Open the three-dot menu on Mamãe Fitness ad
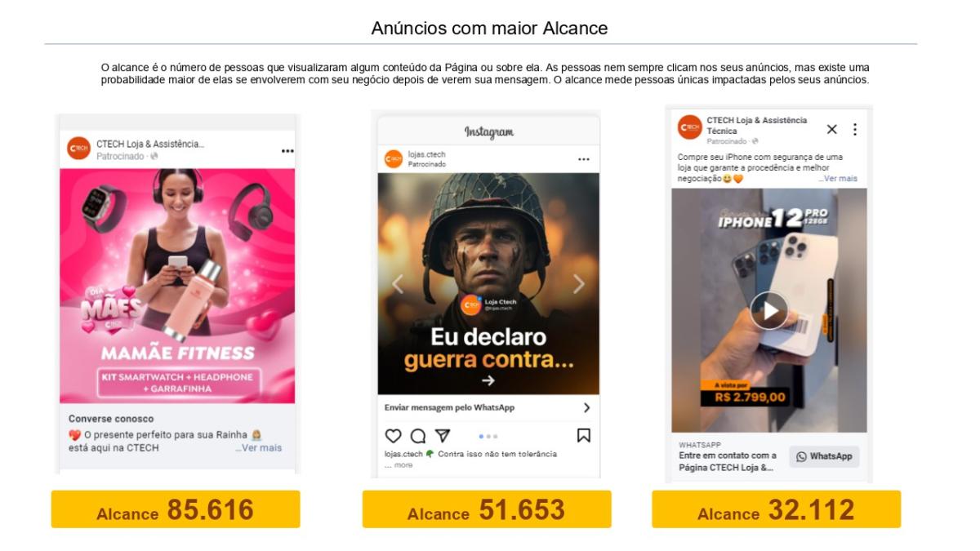Image resolution: width=980 pixels, height=551 pixels. (x=287, y=151)
